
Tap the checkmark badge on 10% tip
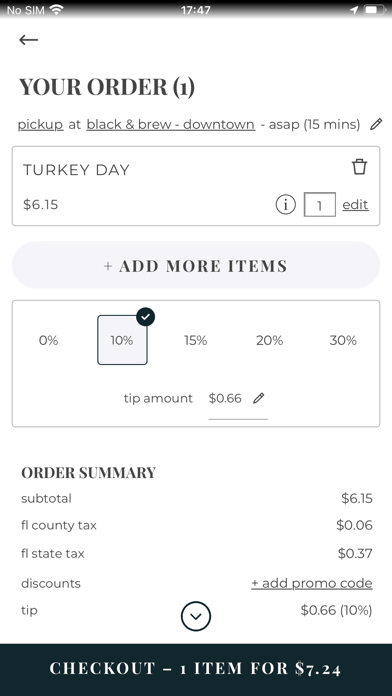pos(145,316)
